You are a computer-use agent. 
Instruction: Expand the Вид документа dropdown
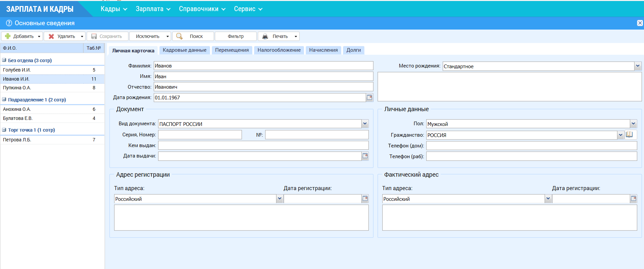[x=365, y=124]
